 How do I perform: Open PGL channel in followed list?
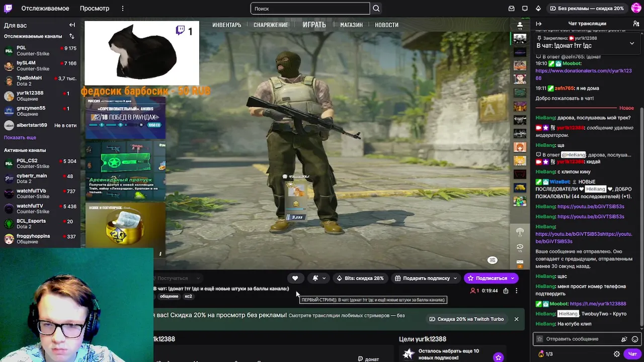click(x=40, y=51)
